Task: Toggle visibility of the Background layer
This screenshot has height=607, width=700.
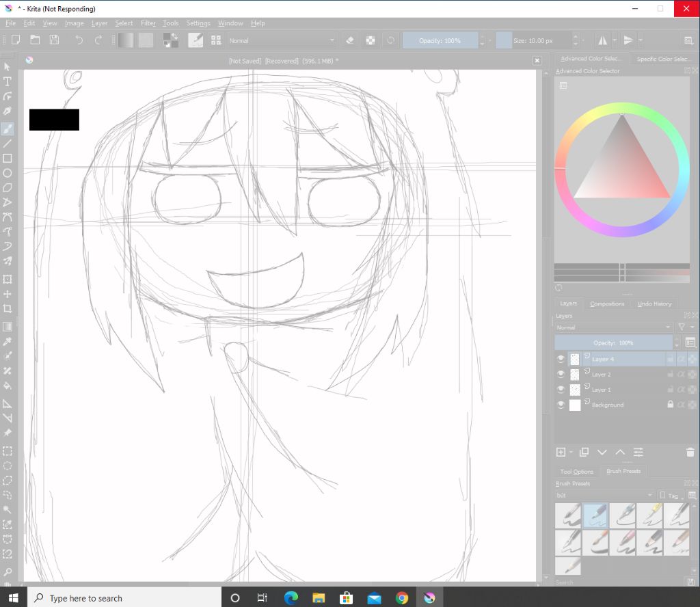Action: pyautogui.click(x=561, y=405)
